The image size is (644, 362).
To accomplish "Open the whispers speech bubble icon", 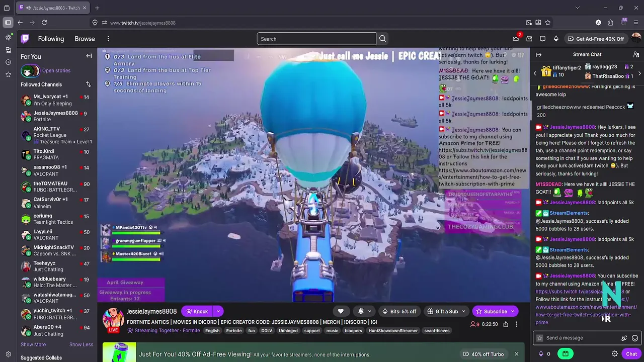I will 542,39.
